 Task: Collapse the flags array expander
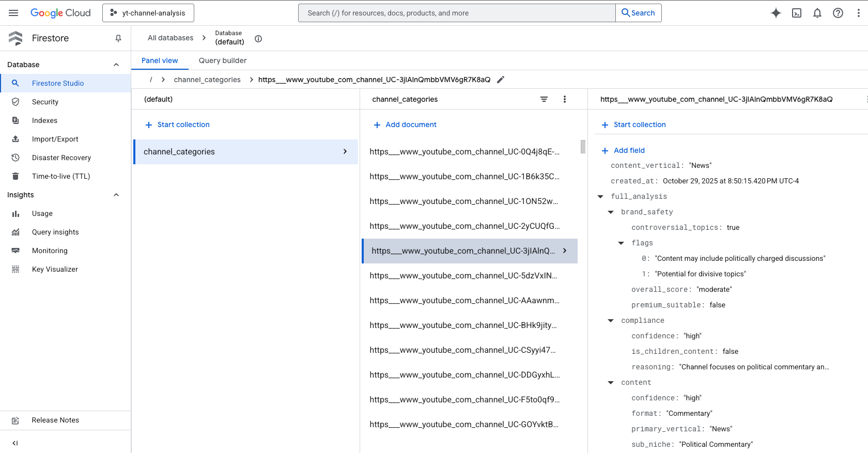621,243
